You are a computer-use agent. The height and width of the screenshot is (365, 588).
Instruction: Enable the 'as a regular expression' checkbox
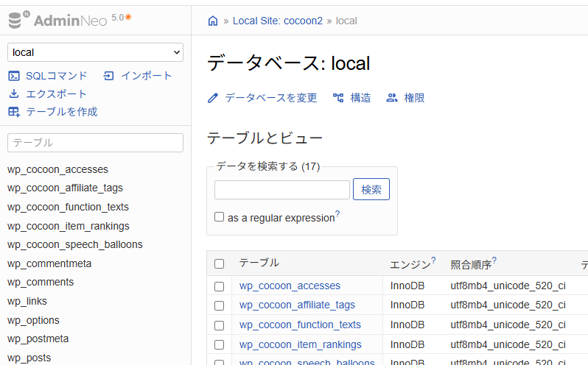point(219,217)
